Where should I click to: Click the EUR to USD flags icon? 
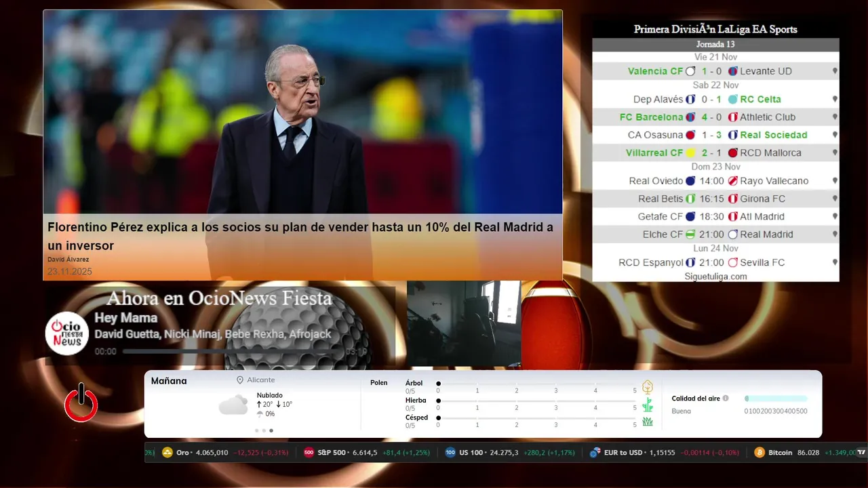click(x=595, y=452)
